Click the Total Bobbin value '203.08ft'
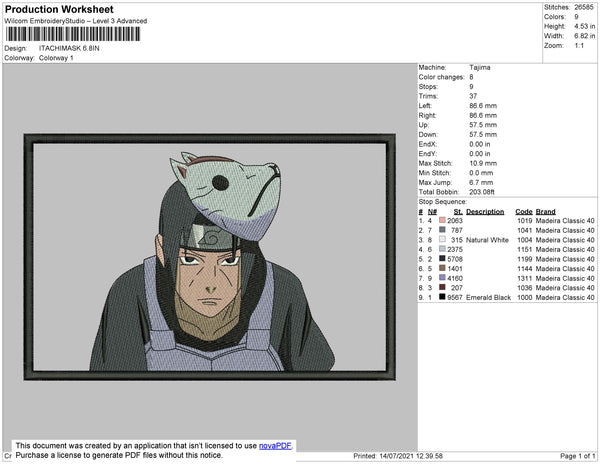Image resolution: width=600 pixels, height=464 pixels. tap(482, 192)
